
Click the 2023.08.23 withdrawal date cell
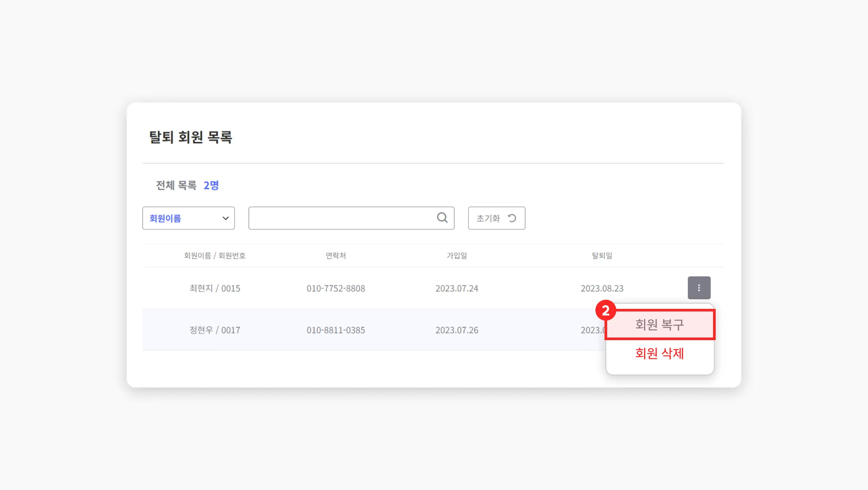602,288
